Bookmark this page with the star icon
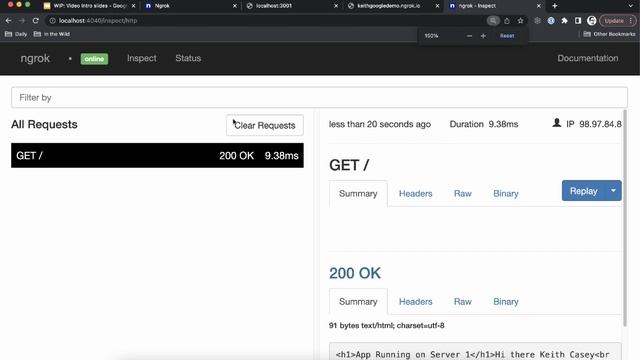The width and height of the screenshot is (640, 360). pos(520,20)
